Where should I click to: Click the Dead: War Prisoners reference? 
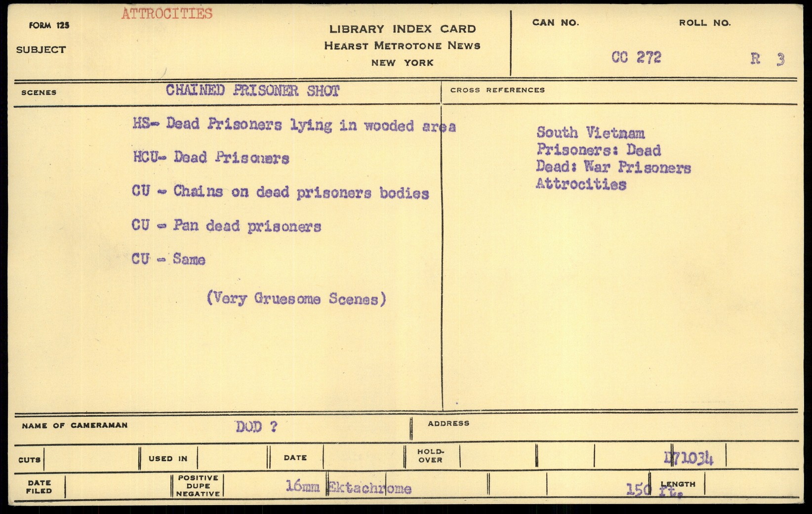point(613,167)
